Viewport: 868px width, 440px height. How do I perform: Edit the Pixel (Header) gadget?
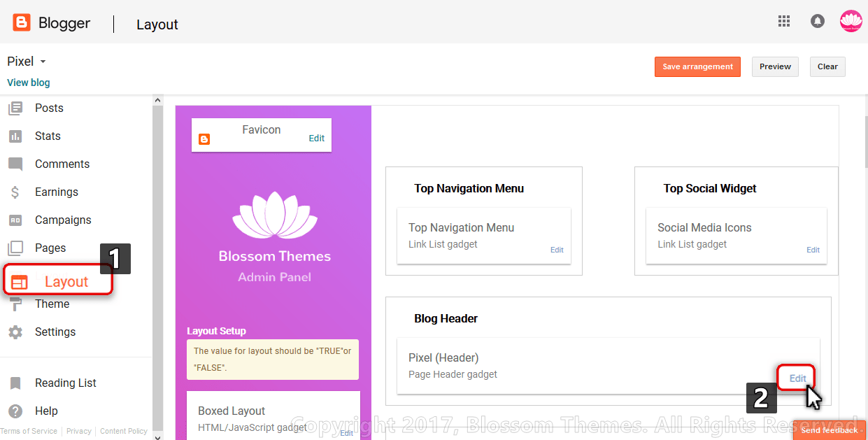coord(797,378)
